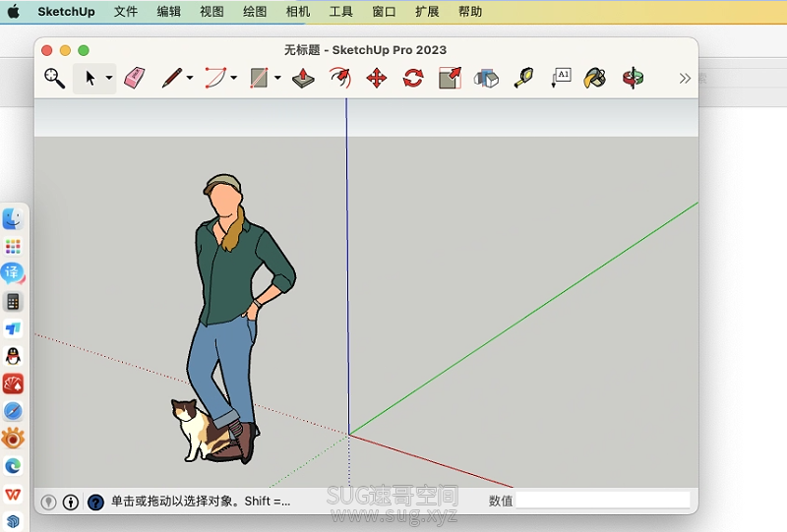Expand the Arc tool dropdown arrow
The height and width of the screenshot is (532, 787).
click(x=233, y=78)
